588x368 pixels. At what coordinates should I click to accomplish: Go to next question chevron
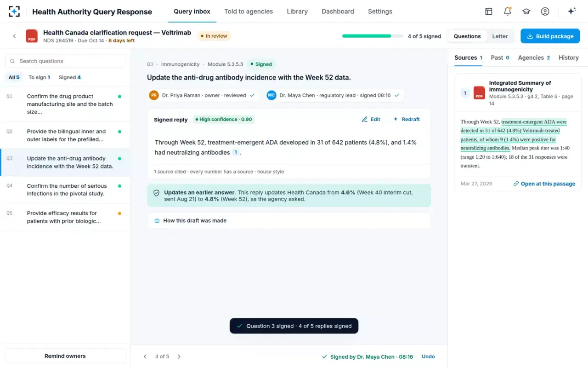[179, 356]
